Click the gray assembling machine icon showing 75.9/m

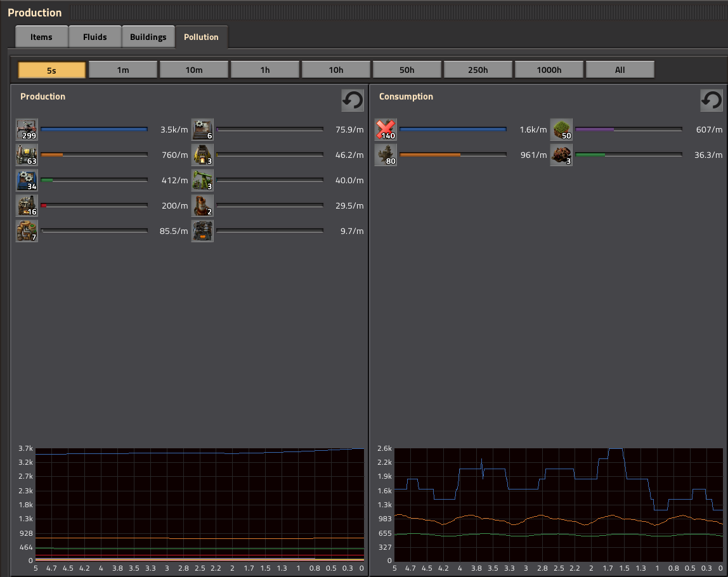[202, 129]
